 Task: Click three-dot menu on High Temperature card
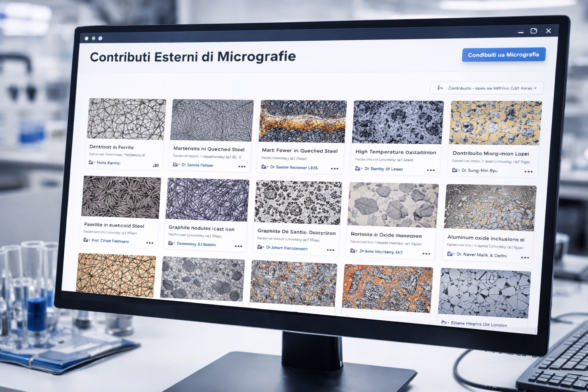coord(431,170)
